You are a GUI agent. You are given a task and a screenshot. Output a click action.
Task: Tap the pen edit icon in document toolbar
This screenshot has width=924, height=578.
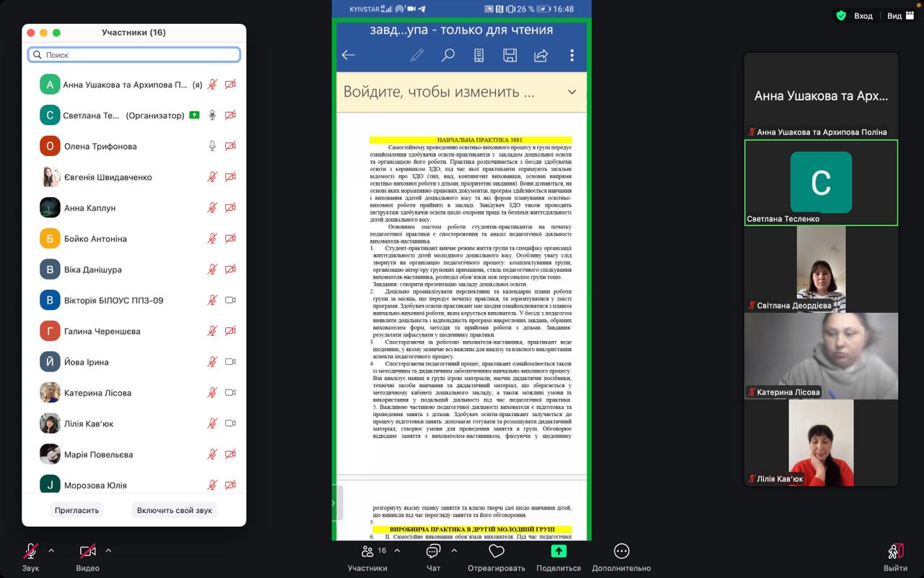coord(417,55)
